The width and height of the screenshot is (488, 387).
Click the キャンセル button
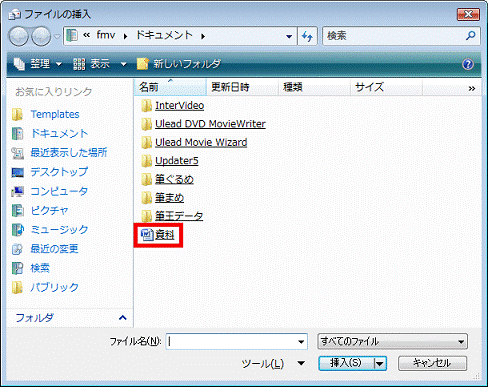click(432, 363)
